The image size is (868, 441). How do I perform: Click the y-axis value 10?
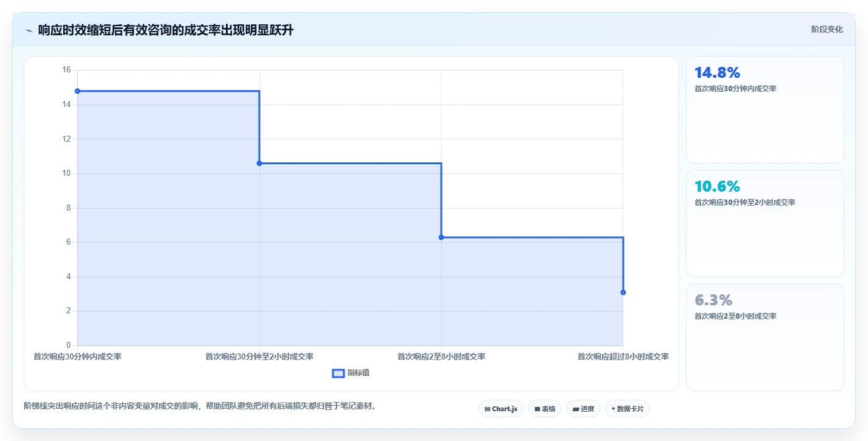(66, 173)
